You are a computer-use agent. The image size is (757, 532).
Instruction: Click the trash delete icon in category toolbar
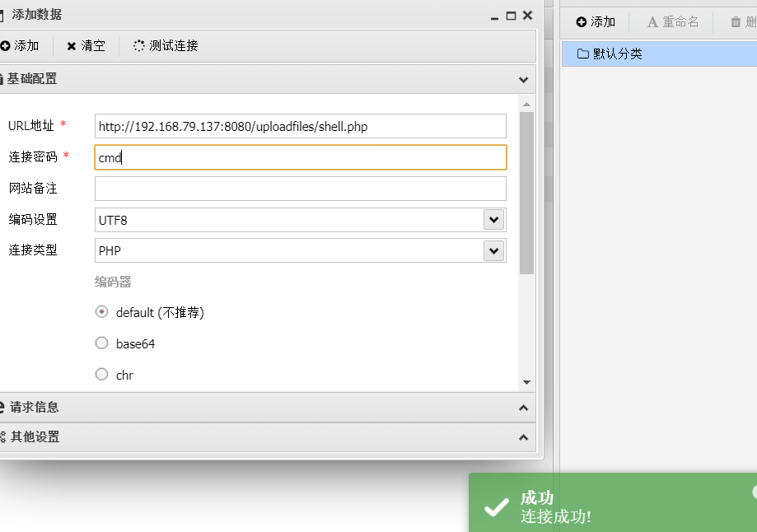pos(736,21)
